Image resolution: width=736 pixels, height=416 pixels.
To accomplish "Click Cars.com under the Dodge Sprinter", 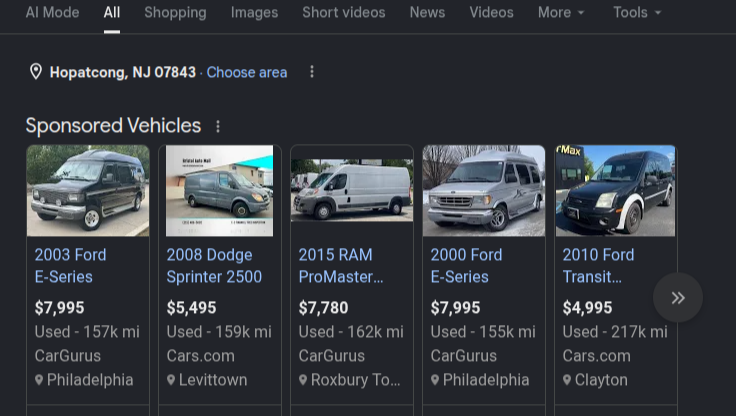I will (200, 356).
